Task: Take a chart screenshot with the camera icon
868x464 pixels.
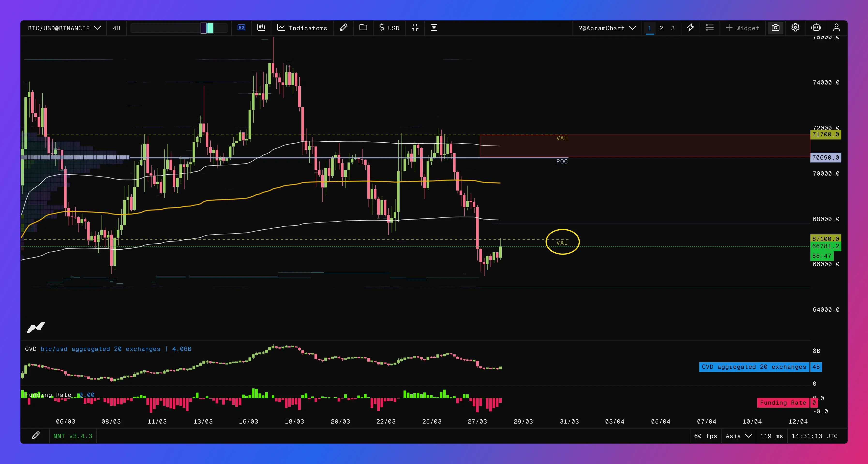Action: pos(776,28)
